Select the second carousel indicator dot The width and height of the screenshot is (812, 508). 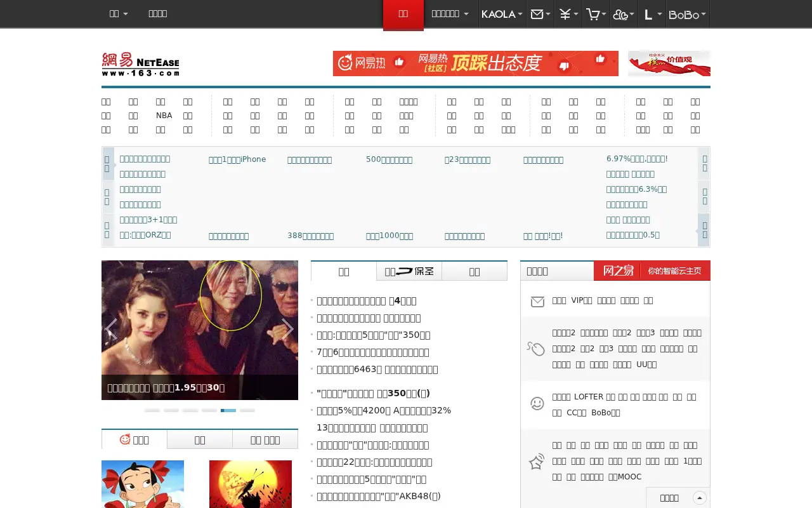171,410
